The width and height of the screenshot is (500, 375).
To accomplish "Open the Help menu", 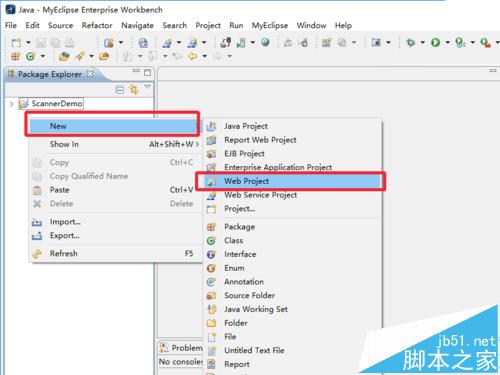I will click(x=343, y=25).
